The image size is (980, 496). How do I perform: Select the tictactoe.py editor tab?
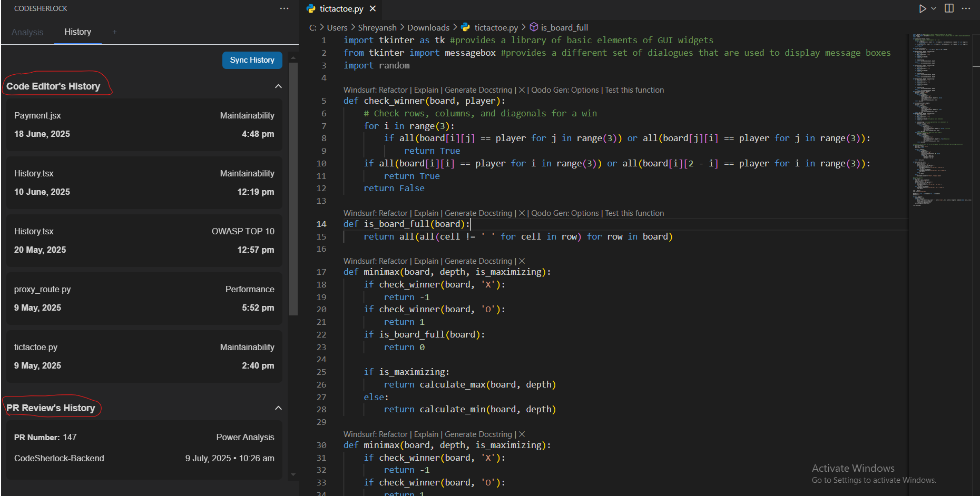pos(340,8)
